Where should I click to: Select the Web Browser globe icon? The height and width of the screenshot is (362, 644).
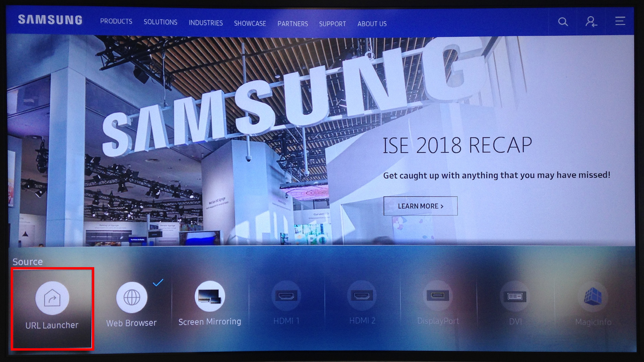click(132, 297)
